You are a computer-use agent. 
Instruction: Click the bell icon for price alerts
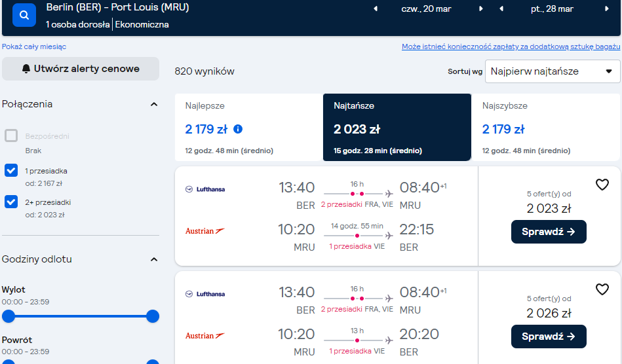coord(26,69)
